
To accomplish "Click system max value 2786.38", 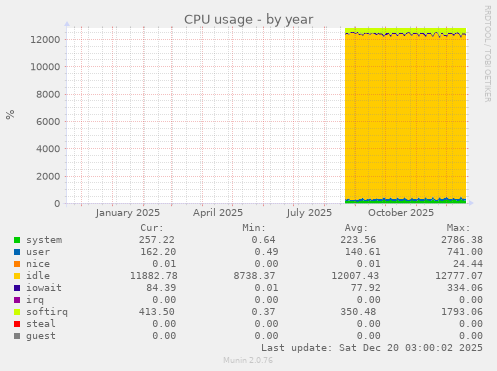I will pos(462,240).
